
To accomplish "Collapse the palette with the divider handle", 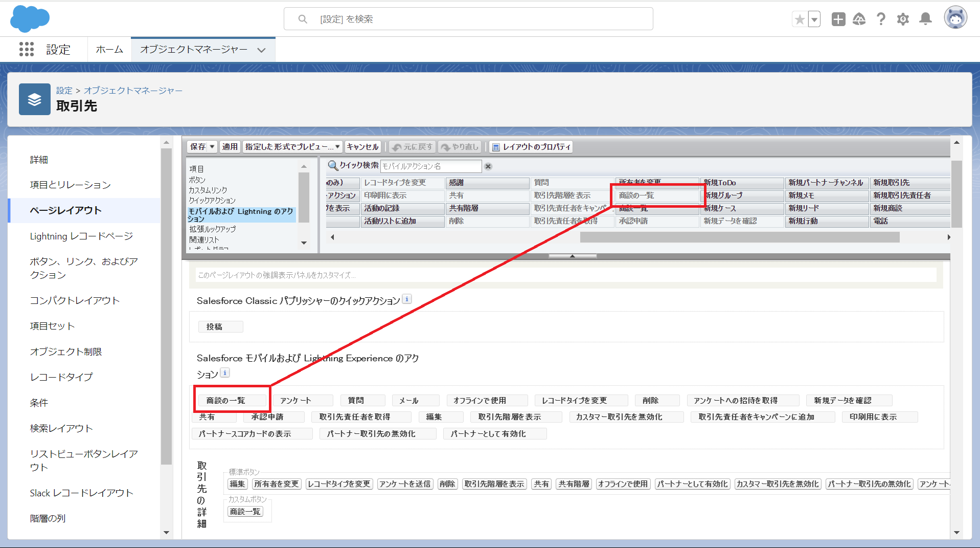I will [x=573, y=256].
